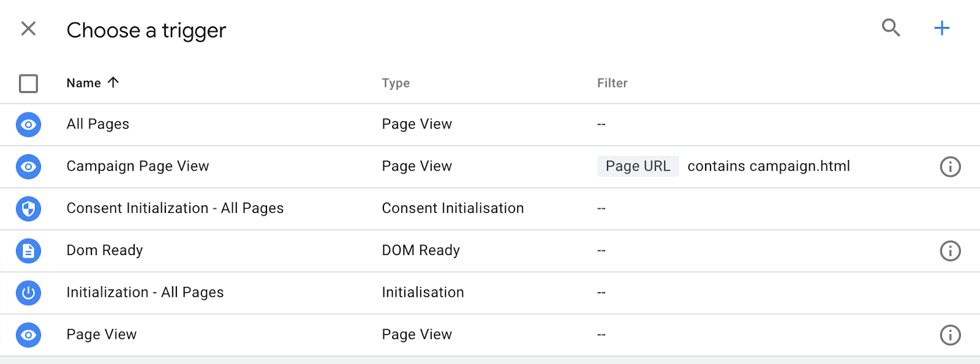Click the Filter column header
This screenshot has width=980, height=364.
pyautogui.click(x=612, y=83)
